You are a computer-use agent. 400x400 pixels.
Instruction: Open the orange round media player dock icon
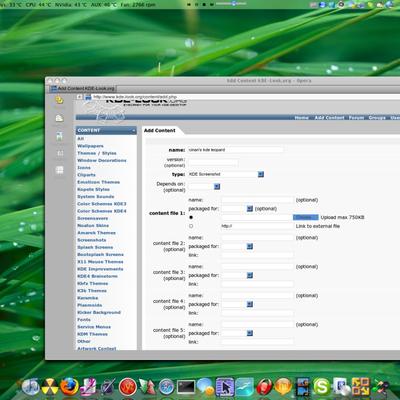coord(283,387)
